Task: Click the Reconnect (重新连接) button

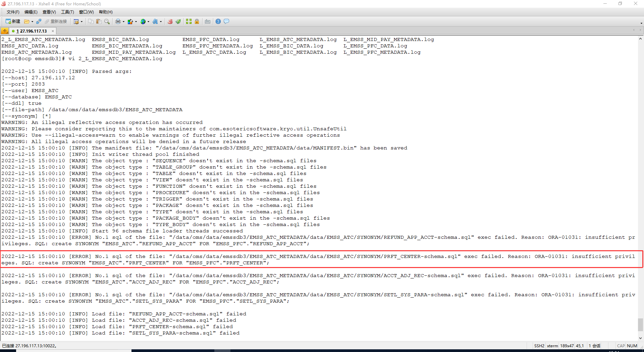Action: click(56, 21)
